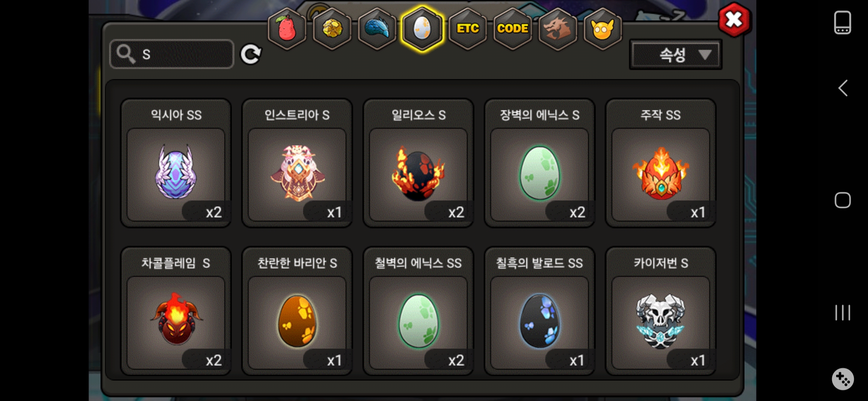Open the fruit food category tab
The height and width of the screenshot is (401, 868).
click(x=287, y=29)
